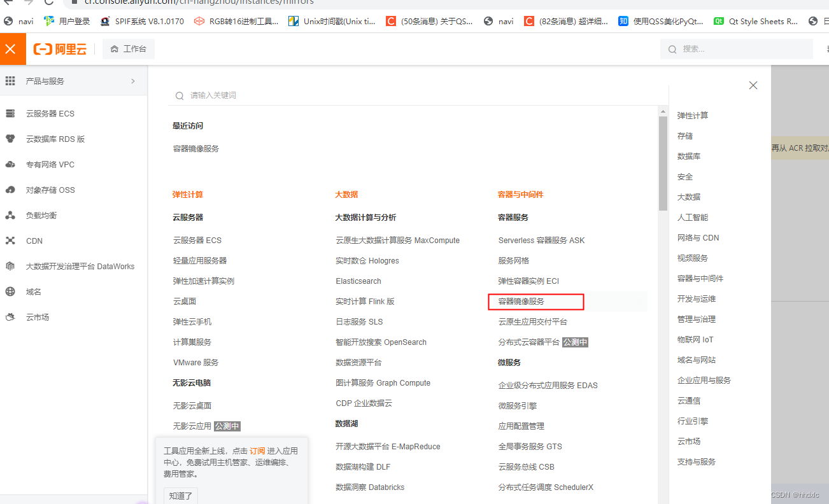Click the 云市场 sidebar icon
The width and height of the screenshot is (829, 504).
click(10, 317)
